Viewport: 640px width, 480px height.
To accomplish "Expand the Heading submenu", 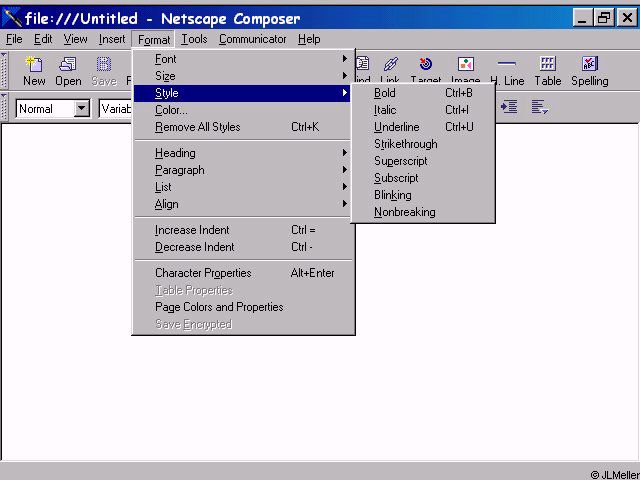I will point(242,153).
